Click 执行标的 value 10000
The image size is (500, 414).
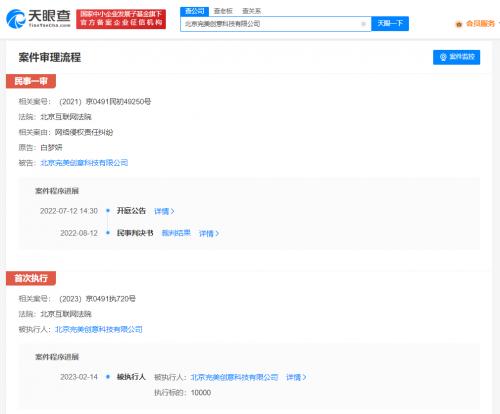coord(201,393)
